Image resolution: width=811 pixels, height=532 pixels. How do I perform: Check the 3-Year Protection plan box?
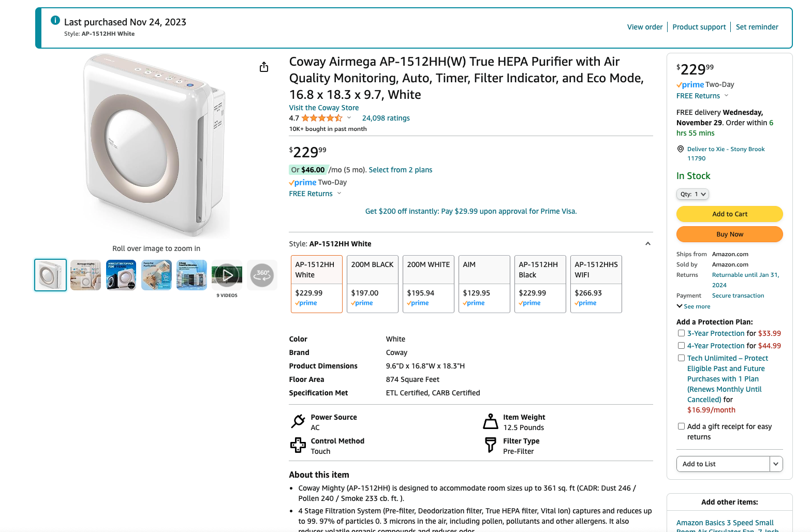click(682, 333)
